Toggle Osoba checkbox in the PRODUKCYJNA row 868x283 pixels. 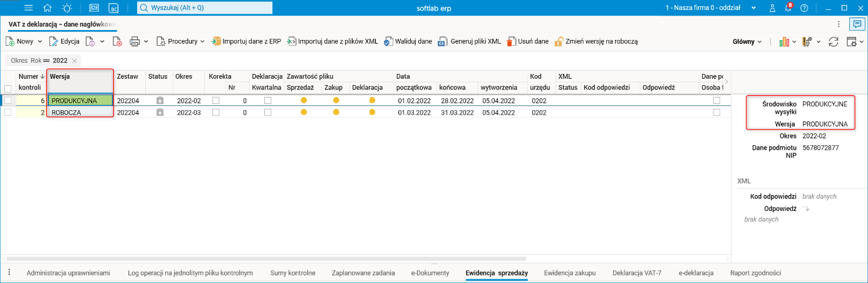point(716,100)
